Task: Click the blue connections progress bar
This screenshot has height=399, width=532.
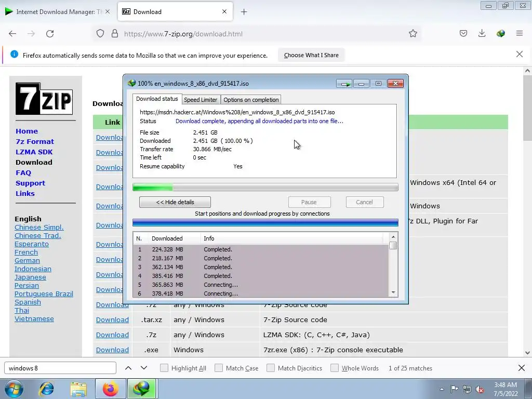Action: (x=265, y=222)
